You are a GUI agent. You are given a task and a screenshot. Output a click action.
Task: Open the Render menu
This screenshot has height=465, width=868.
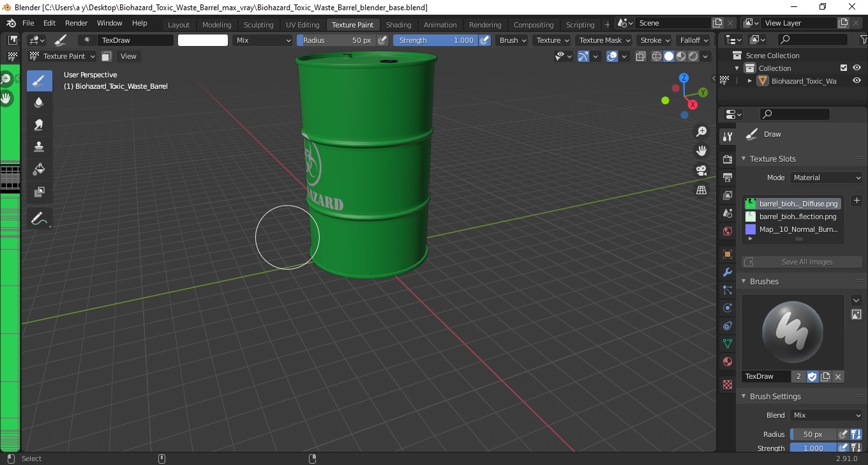click(76, 23)
